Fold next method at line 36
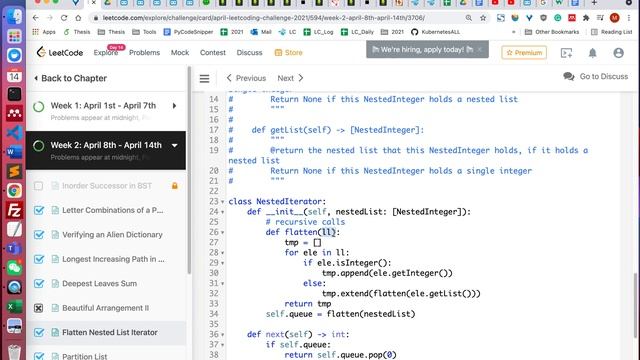The width and height of the screenshot is (640, 360). [222, 334]
